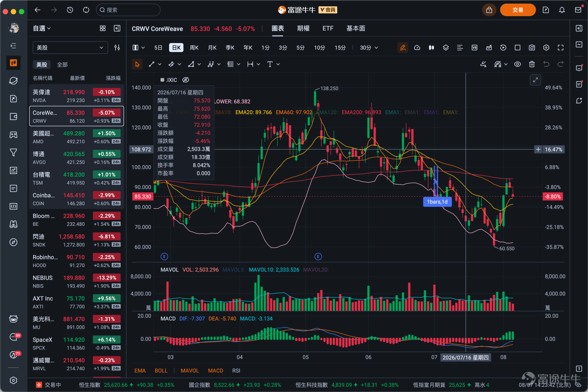Open the chart layers overlay icon
The height and width of the screenshot is (392, 588).
click(x=446, y=48)
